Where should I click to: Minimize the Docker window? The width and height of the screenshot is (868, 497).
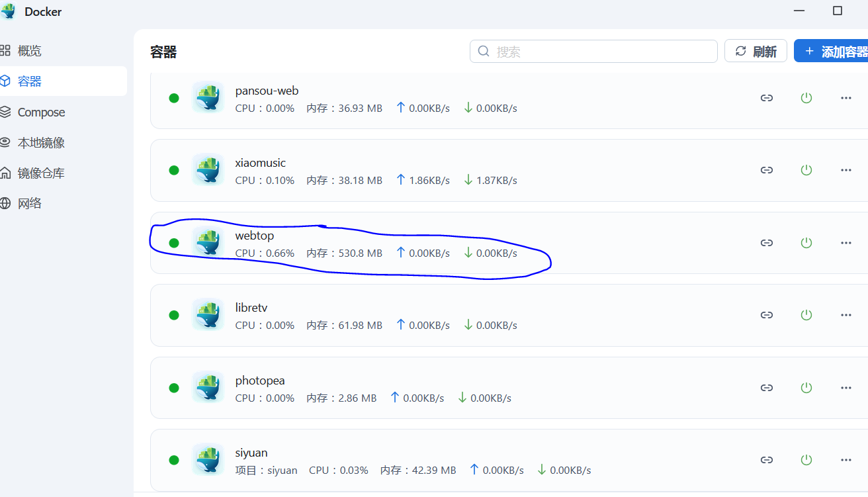click(x=801, y=11)
